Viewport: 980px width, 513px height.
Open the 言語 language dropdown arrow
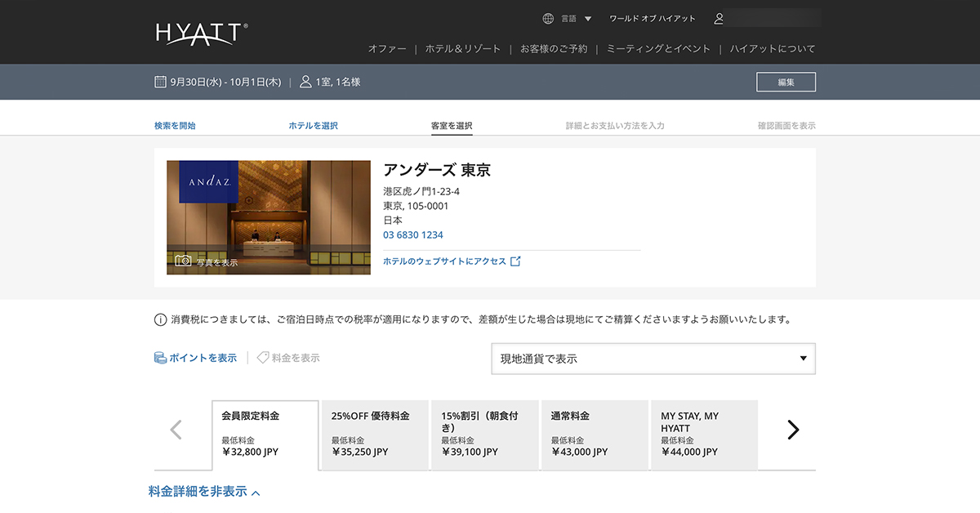click(587, 19)
